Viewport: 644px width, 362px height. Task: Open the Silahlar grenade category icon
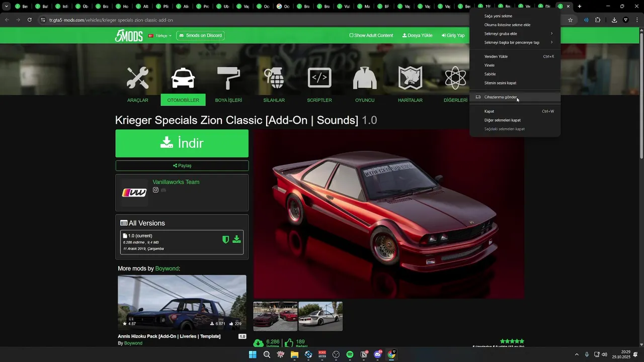click(274, 78)
